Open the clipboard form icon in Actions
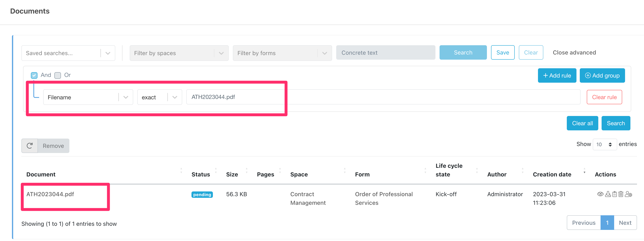 coord(615,194)
